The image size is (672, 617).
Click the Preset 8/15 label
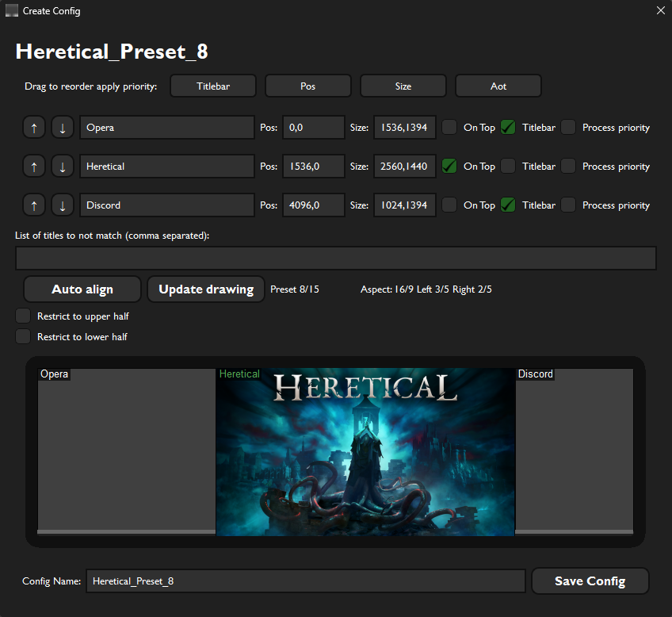point(295,289)
